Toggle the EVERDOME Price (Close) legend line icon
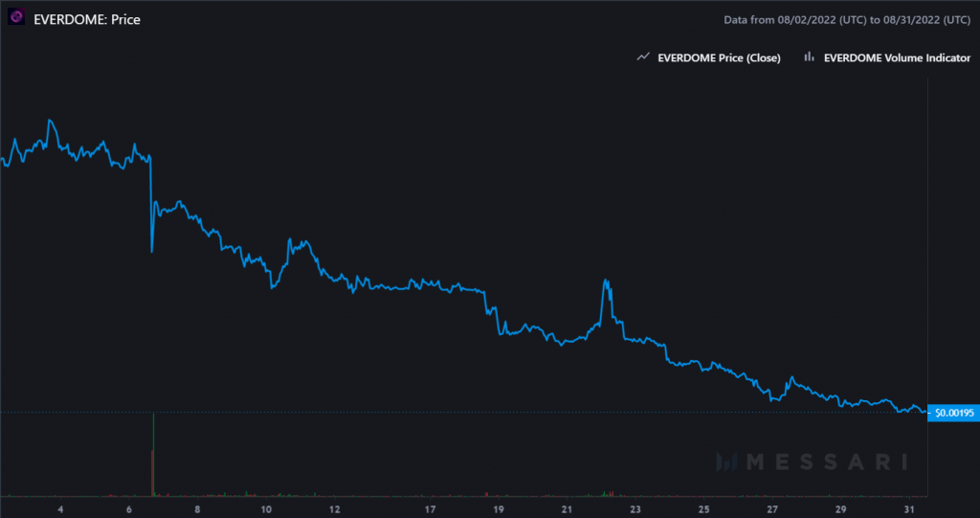Screen dimensions: 980x518 643,57
